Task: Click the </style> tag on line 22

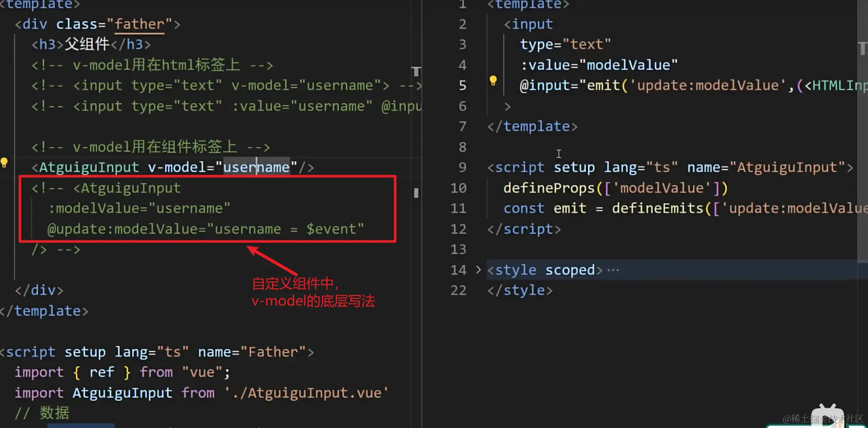Action: (x=520, y=290)
